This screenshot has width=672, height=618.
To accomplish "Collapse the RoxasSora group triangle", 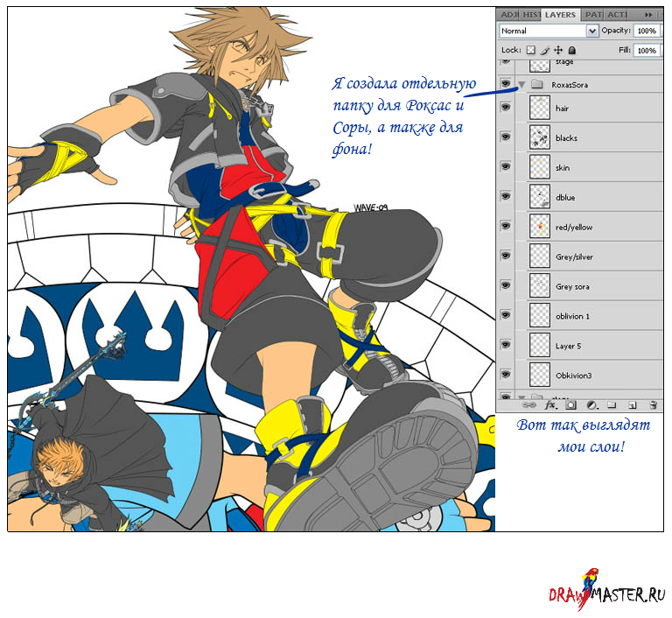I will point(521,85).
